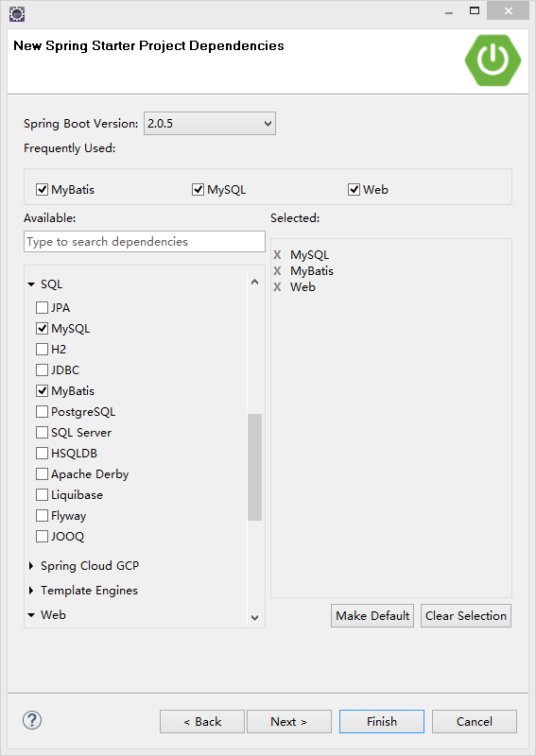Tick the PostgreSQL dependency checkbox
This screenshot has width=536, height=756.
point(42,412)
